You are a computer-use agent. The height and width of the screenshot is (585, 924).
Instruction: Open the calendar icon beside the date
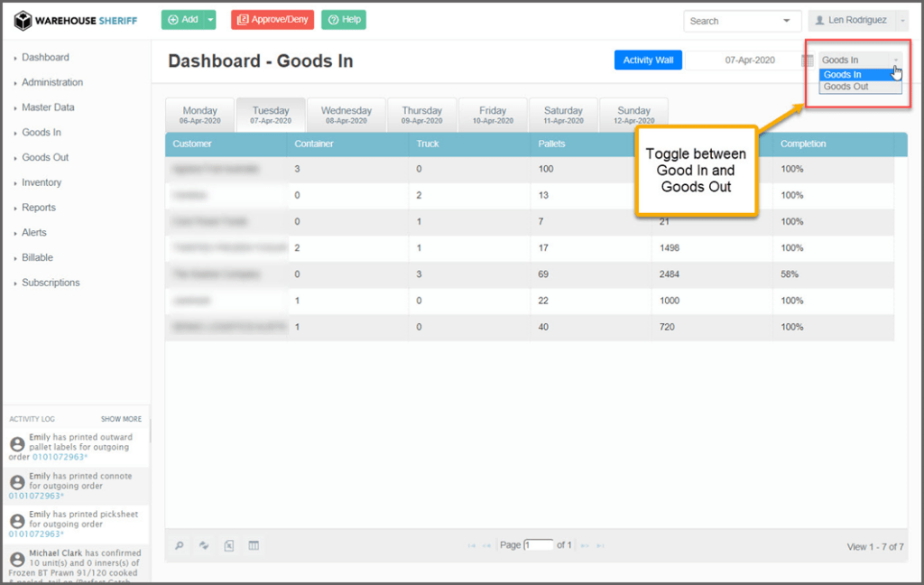coord(808,60)
